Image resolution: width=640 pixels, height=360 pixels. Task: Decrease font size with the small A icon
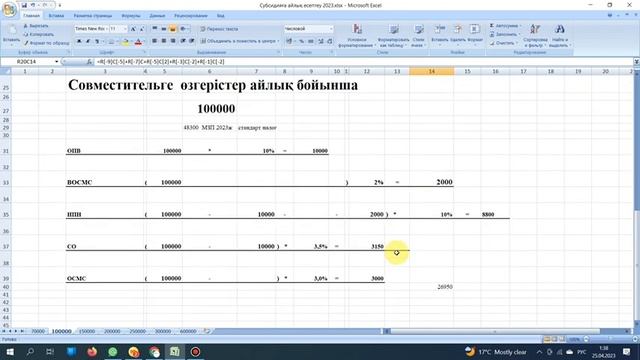coord(142,29)
